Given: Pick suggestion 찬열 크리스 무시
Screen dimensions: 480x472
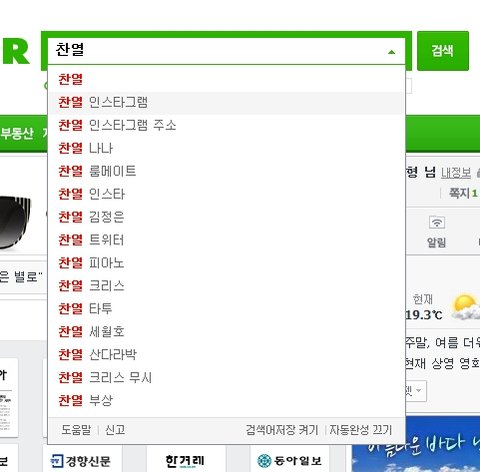Looking at the screenshot, I should click(x=226, y=378).
